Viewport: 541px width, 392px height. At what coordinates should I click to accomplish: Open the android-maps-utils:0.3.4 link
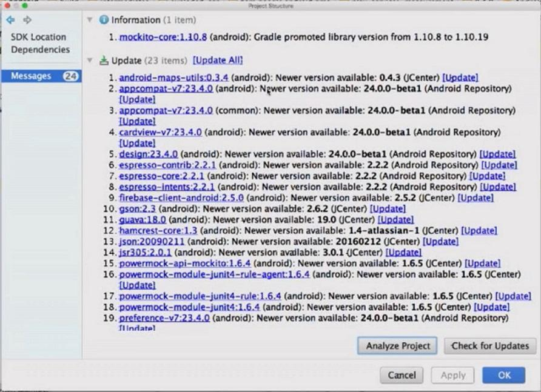173,78
